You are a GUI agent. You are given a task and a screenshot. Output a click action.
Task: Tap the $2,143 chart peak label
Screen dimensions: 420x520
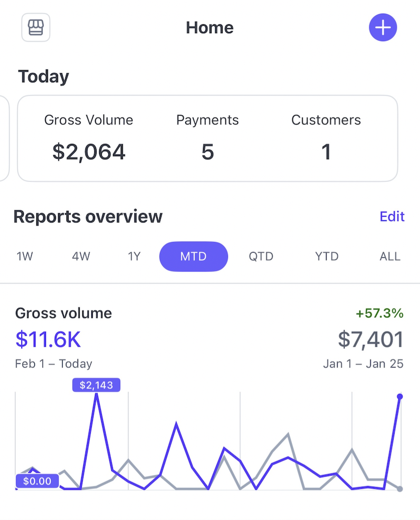click(96, 385)
